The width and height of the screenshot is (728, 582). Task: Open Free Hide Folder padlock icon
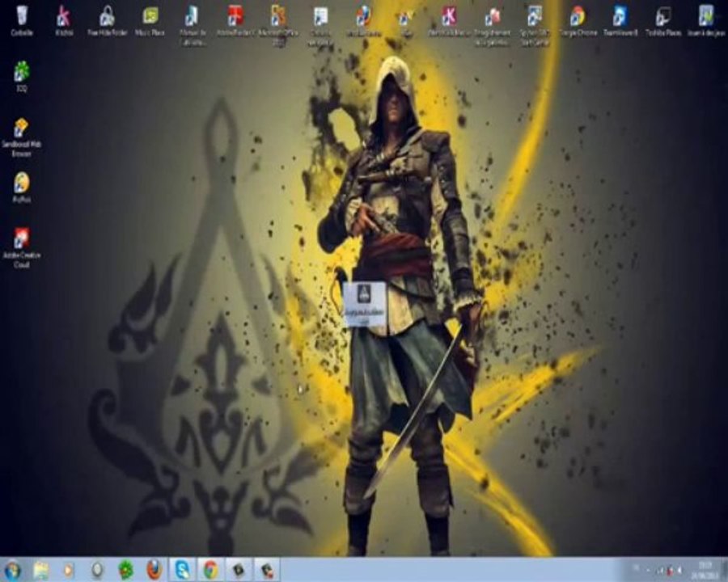click(x=107, y=20)
